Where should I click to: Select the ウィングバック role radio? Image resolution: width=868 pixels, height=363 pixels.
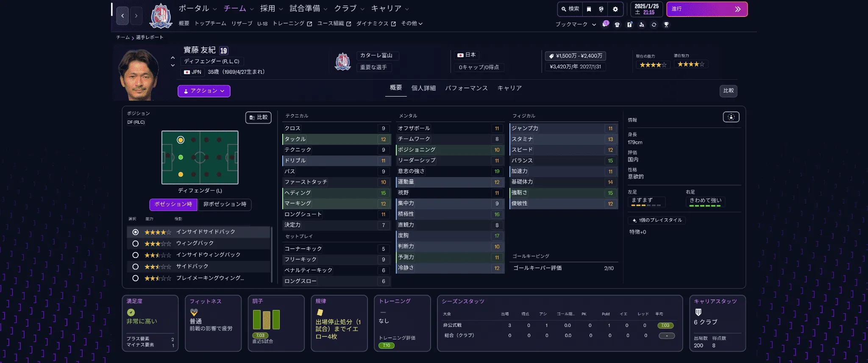pyautogui.click(x=135, y=244)
